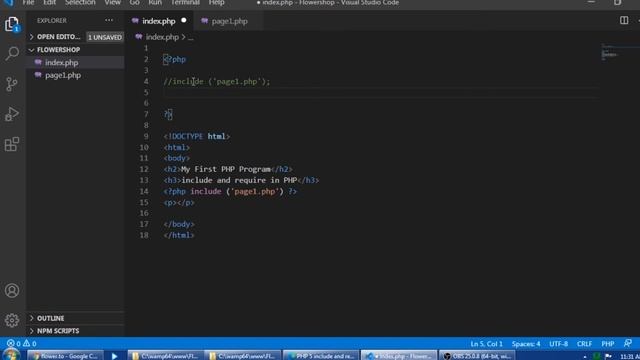Click line 14 php include statement
This screenshot has height=360, width=640.
230,191
